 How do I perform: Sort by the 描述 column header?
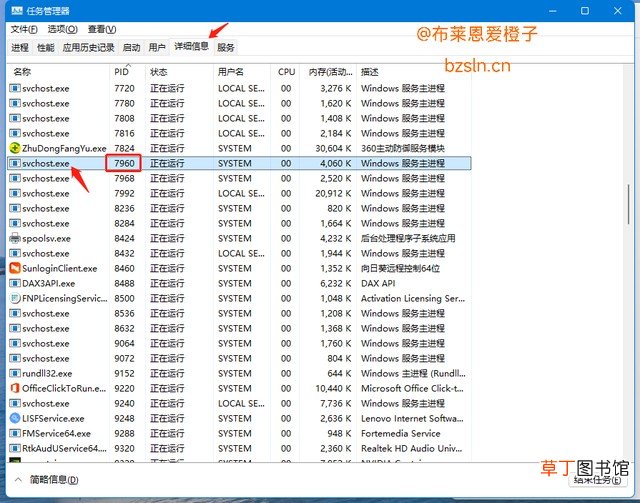[414, 72]
